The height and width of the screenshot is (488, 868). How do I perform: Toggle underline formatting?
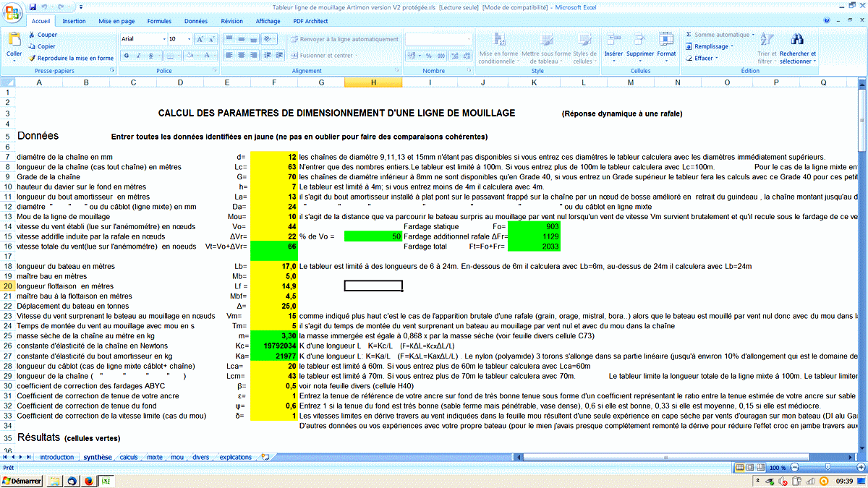click(149, 55)
